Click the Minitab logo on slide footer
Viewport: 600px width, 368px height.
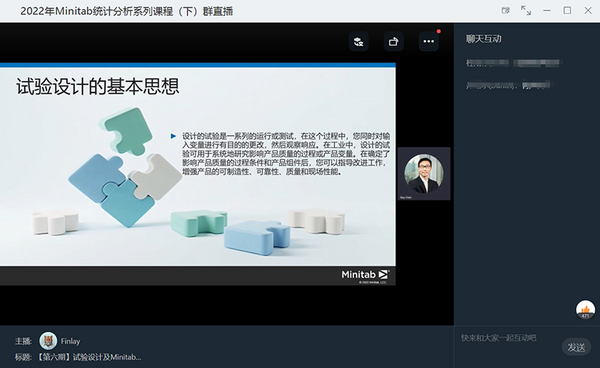pyautogui.click(x=365, y=275)
